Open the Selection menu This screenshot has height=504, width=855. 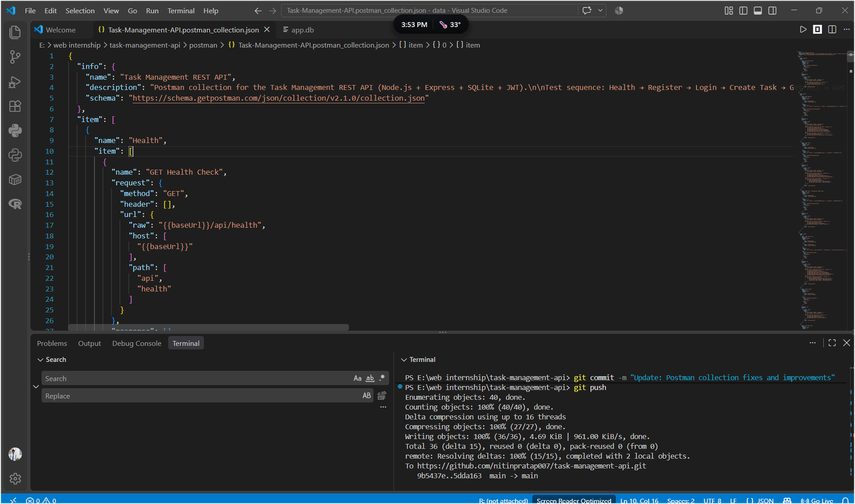[x=80, y=11]
